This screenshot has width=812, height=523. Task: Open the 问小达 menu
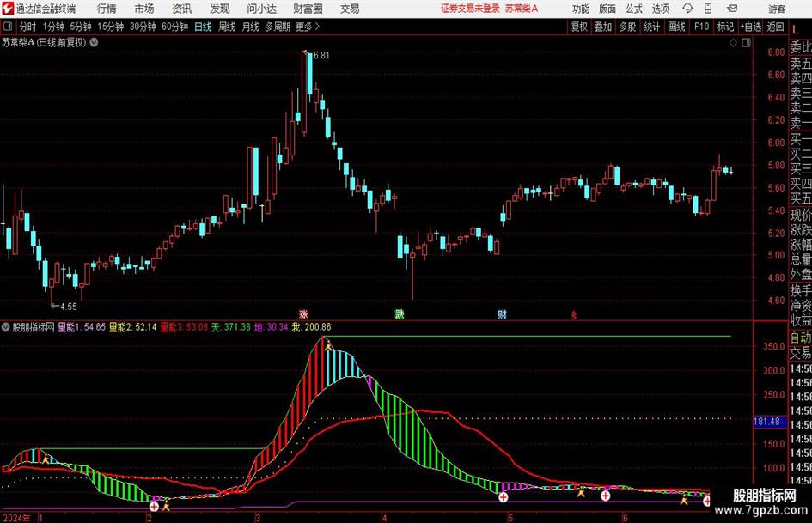[x=261, y=9]
